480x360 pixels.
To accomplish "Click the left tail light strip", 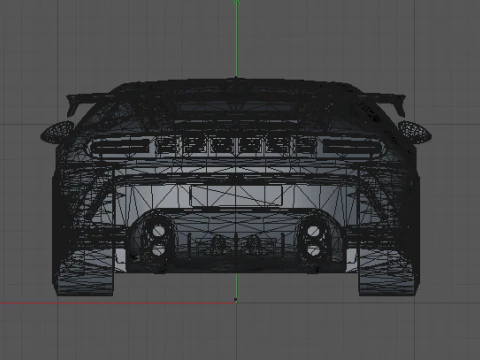I will pos(120,147).
